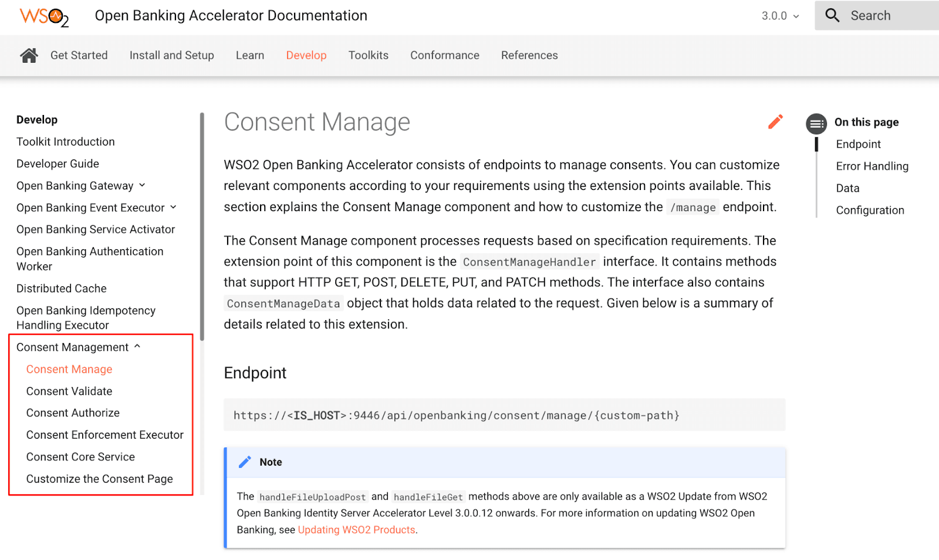This screenshot has height=560, width=939.
Task: Open the 3.0.0 version dropdown
Action: point(780,16)
